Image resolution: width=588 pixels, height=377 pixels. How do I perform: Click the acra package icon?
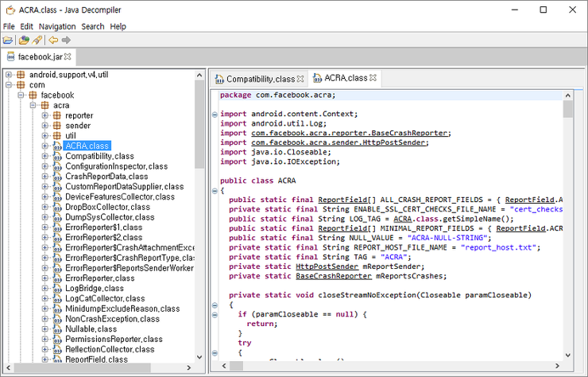coord(45,105)
